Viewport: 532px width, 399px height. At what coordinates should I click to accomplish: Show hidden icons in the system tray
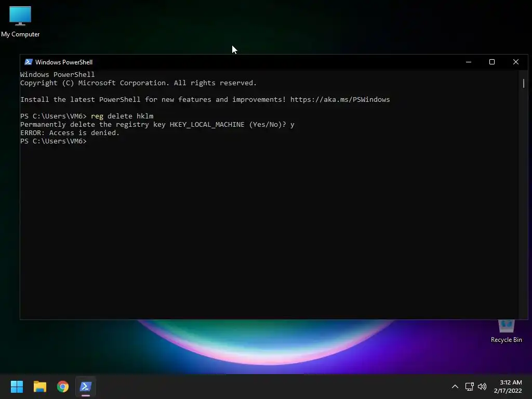pyautogui.click(x=455, y=387)
